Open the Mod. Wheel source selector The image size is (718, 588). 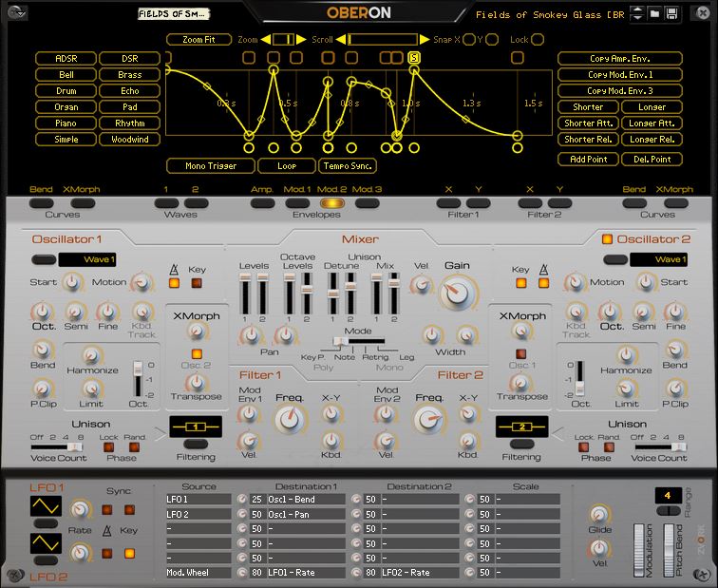point(198,573)
